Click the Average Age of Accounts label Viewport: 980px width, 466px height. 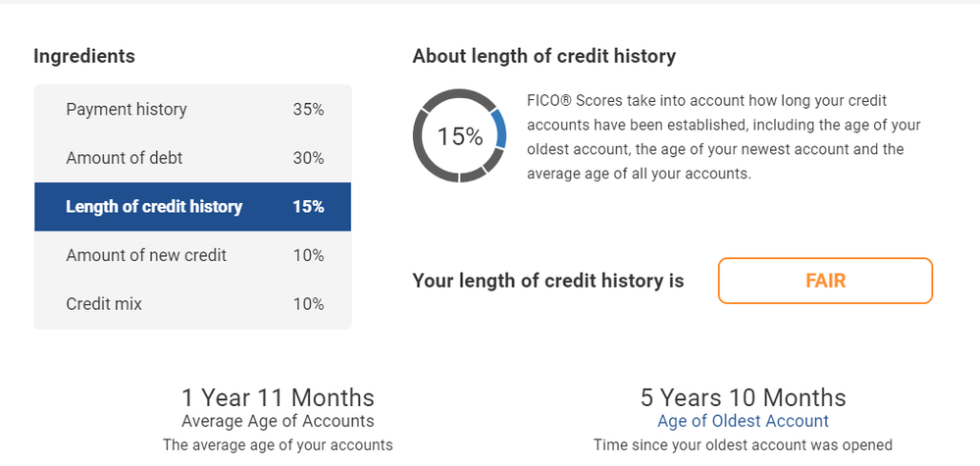279,421
